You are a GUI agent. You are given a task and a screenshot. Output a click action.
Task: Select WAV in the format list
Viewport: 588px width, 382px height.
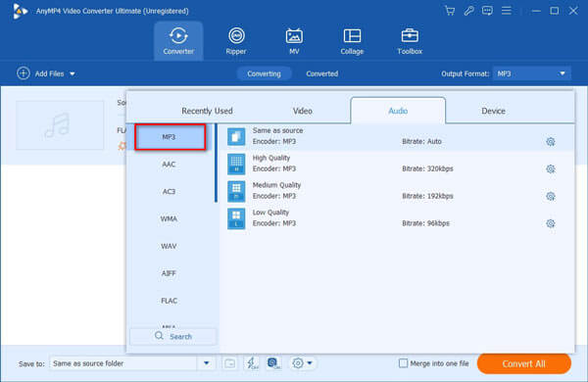(169, 246)
